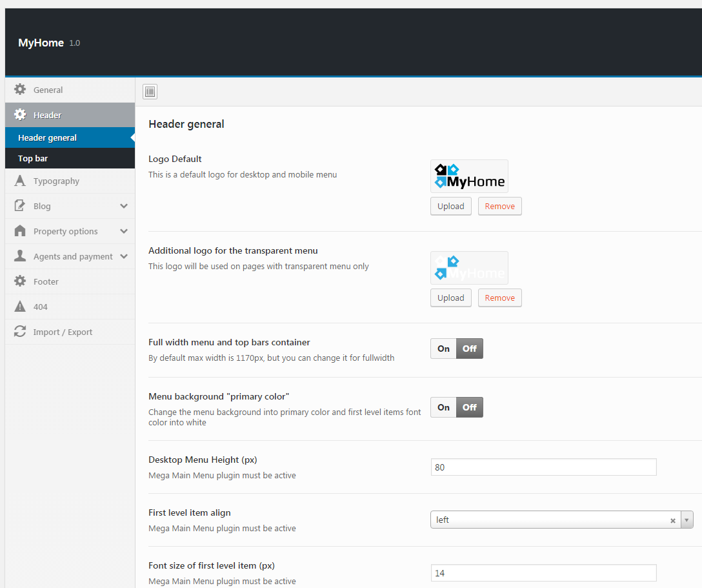Open Agents and payment section label
This screenshot has width=702, height=588.
pos(73,256)
